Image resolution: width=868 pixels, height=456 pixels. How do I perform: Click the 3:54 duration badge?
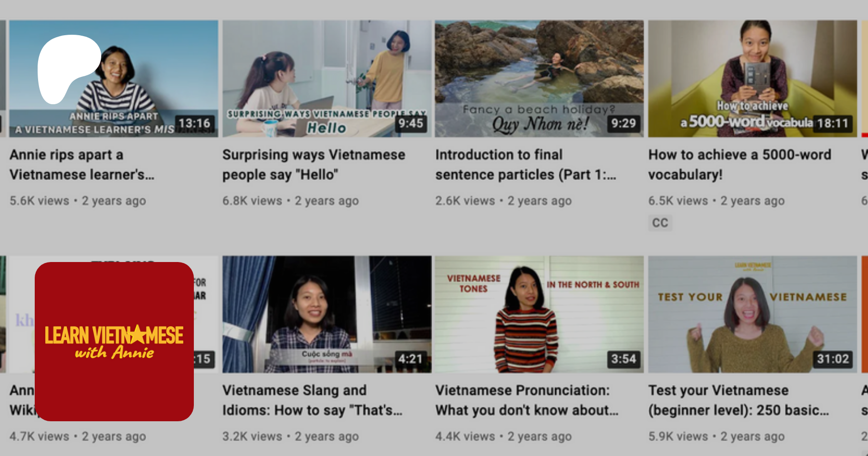624,359
